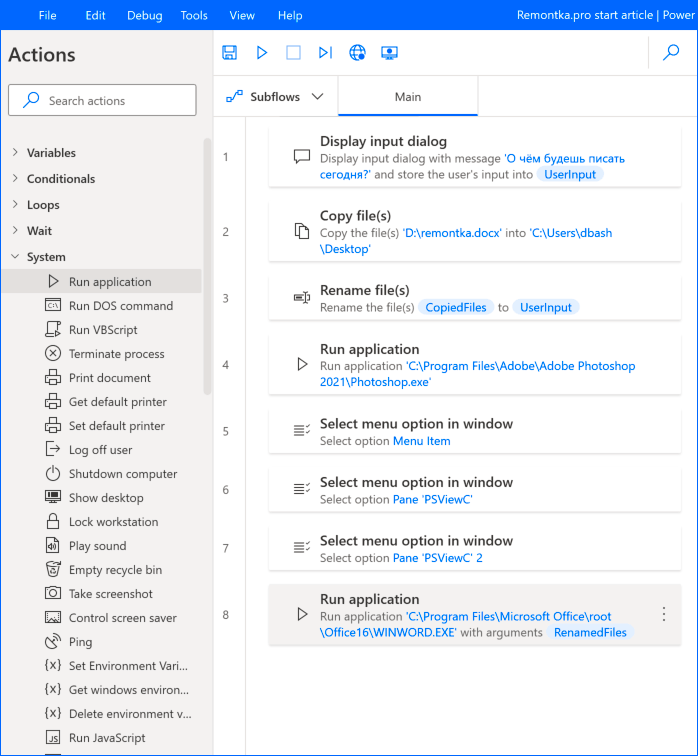The image size is (698, 756).
Task: Select the Get windows environment action
Action: pos(102,690)
